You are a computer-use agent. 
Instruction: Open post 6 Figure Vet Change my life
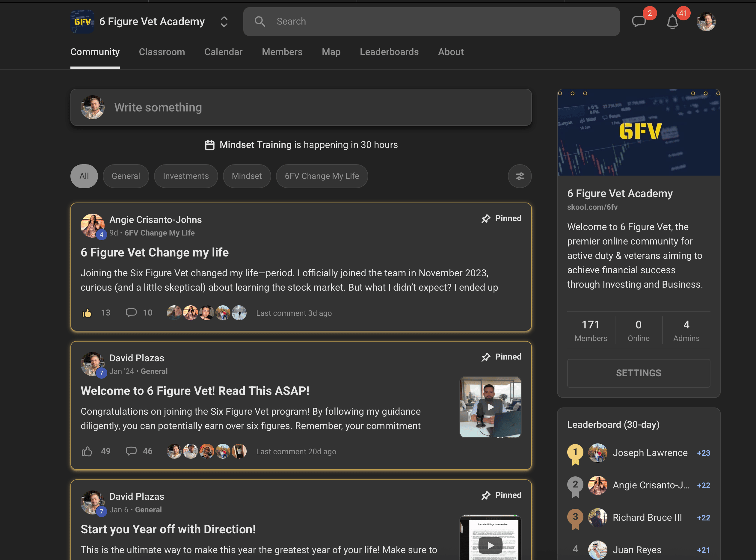click(x=155, y=253)
